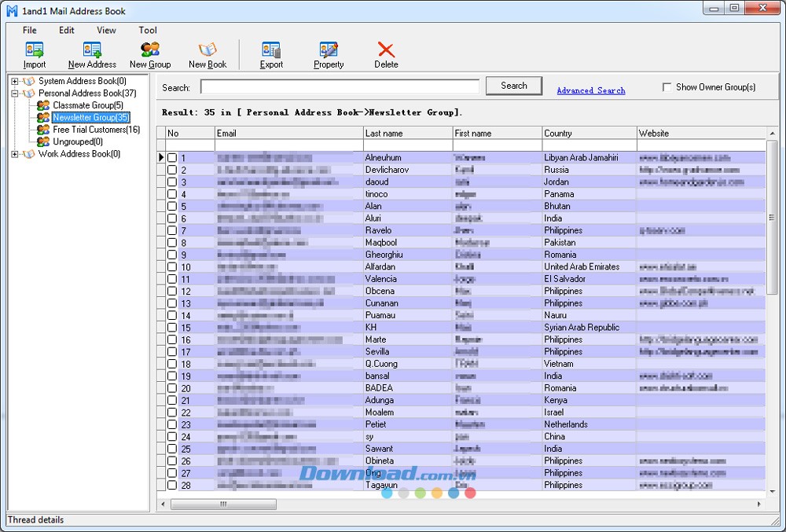Expand the Work Address Book node

(x=15, y=154)
